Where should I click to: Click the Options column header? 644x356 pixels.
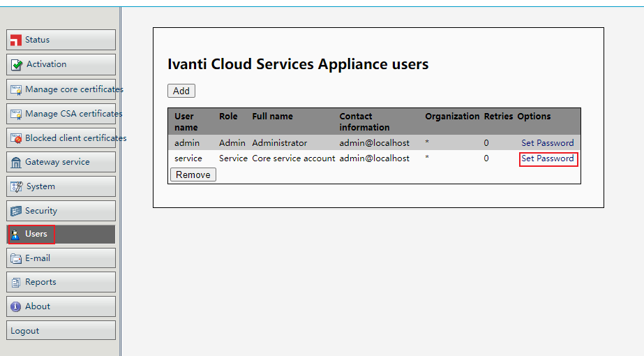(534, 117)
